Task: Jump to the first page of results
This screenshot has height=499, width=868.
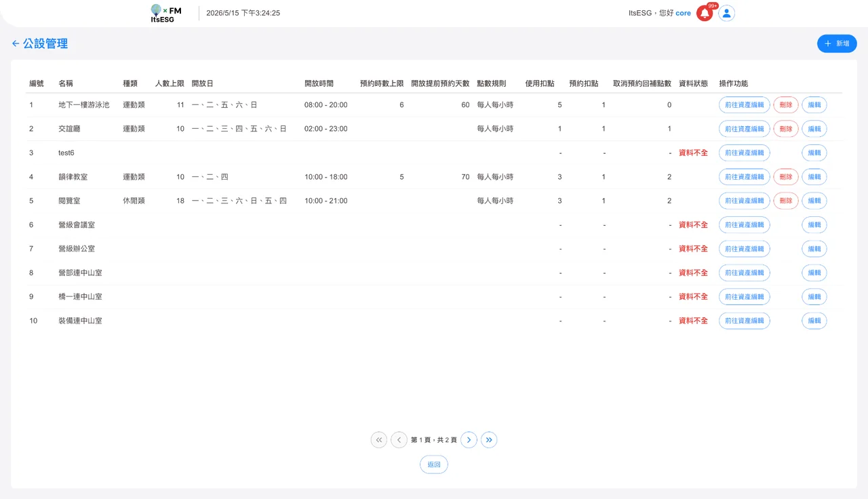Action: (x=379, y=440)
